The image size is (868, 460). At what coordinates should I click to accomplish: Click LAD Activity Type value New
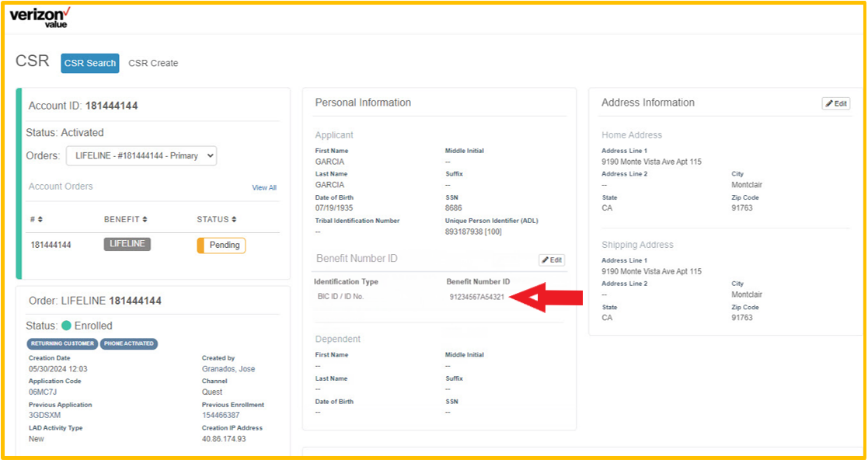[36, 438]
